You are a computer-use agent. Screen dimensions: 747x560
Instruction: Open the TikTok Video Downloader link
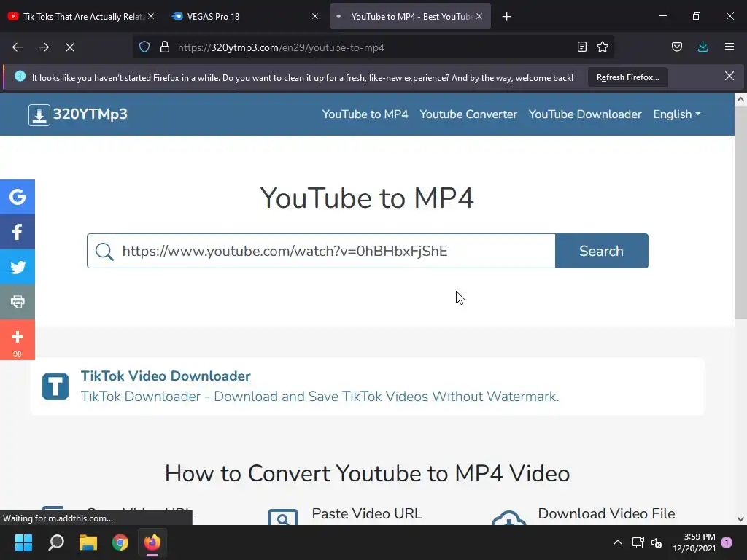[166, 376]
